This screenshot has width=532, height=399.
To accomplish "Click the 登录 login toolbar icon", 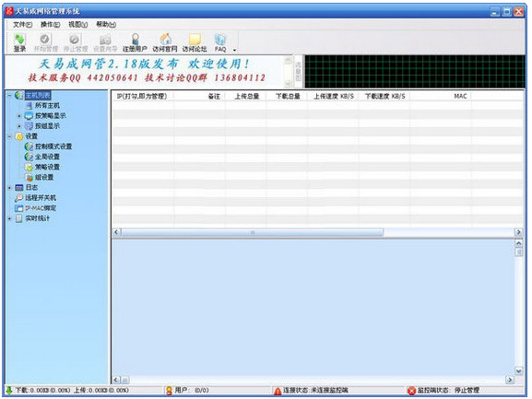I will pos(19,42).
